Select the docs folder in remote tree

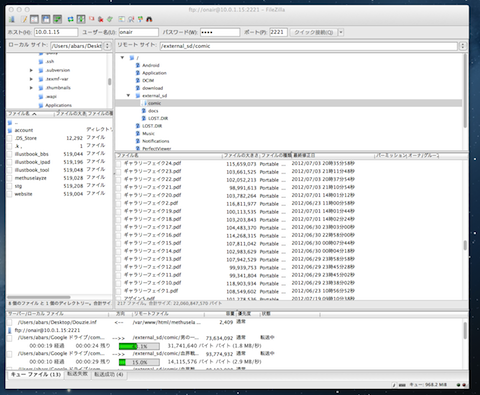pos(153,111)
